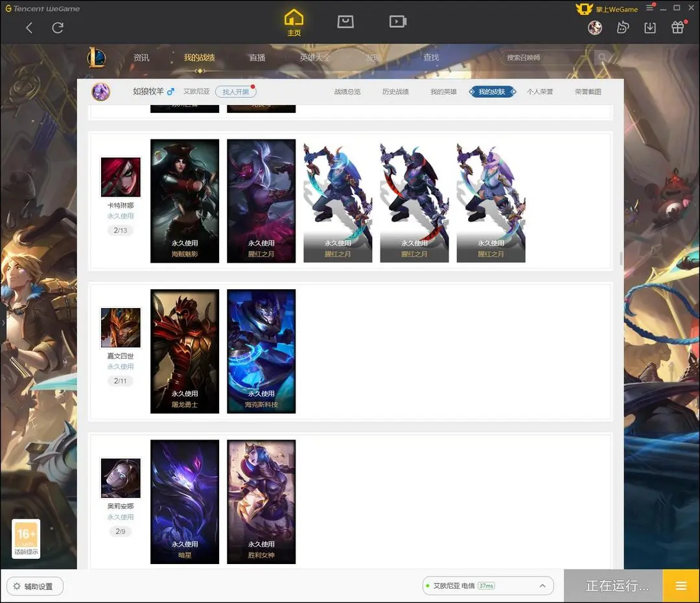Open the assistant mascot icon
Image resolution: width=700 pixels, height=603 pixels.
623,28
